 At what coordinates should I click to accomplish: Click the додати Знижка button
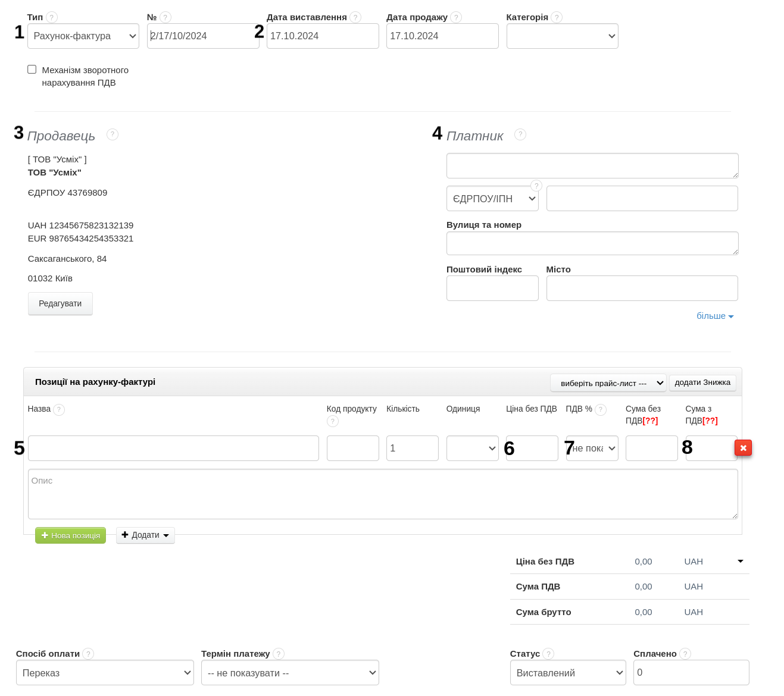coord(702,383)
